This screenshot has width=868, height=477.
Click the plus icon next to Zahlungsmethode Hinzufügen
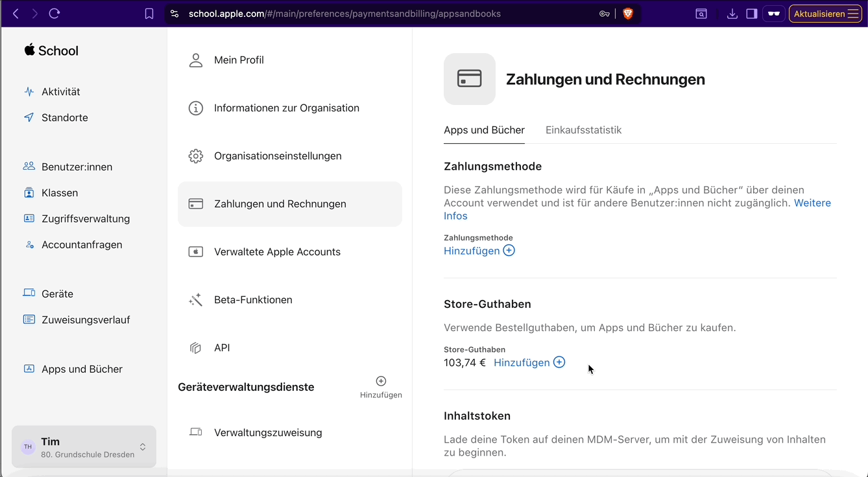coord(509,250)
